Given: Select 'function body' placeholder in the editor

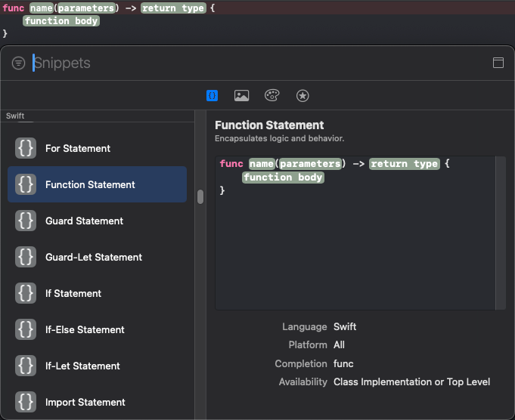Looking at the screenshot, I should click(x=61, y=20).
